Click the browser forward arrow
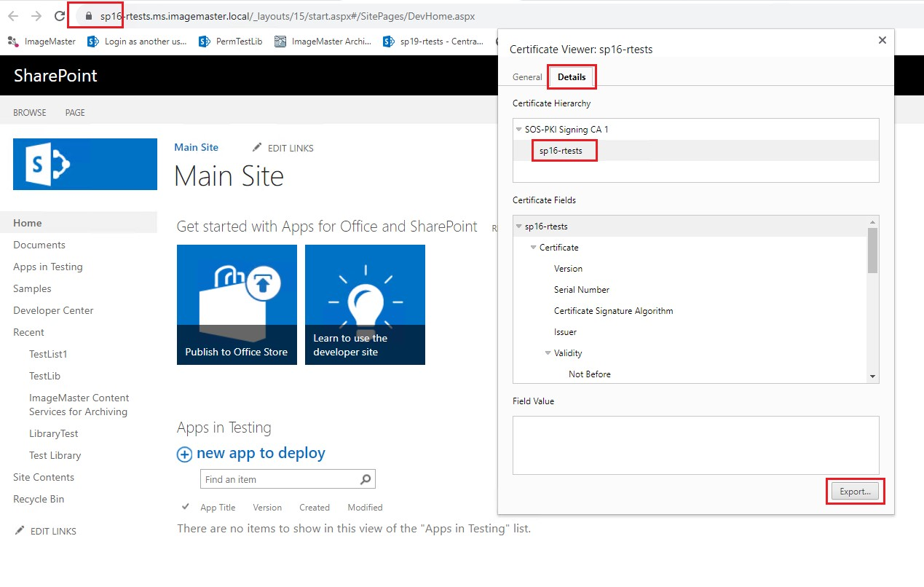The image size is (924, 587). (x=36, y=15)
